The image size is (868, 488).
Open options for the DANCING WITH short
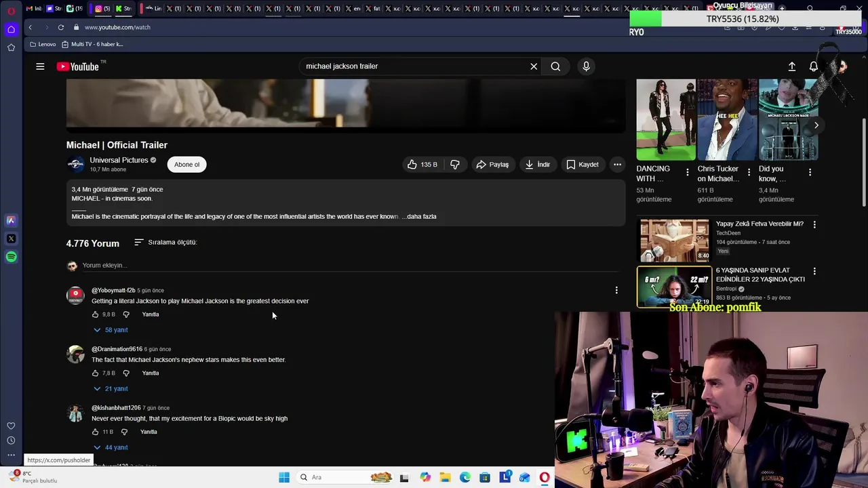[687, 172]
